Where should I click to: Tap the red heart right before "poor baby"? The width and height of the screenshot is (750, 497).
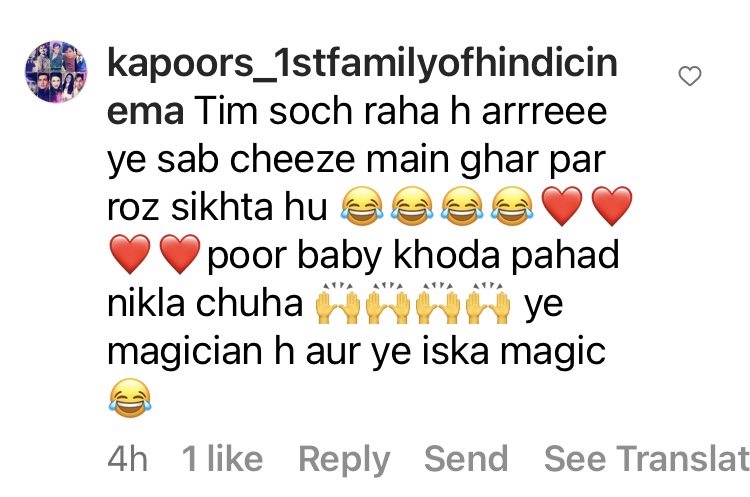pyautogui.click(x=180, y=254)
